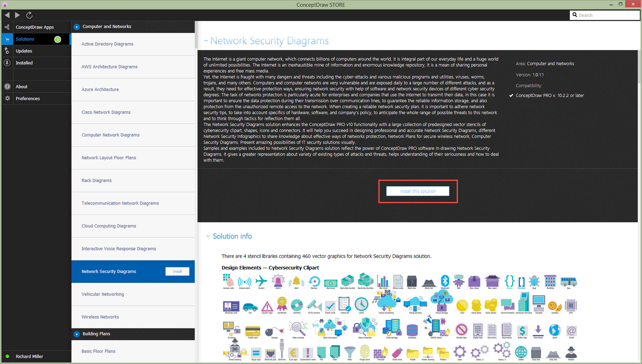Click the Database clipart icon

point(412,330)
